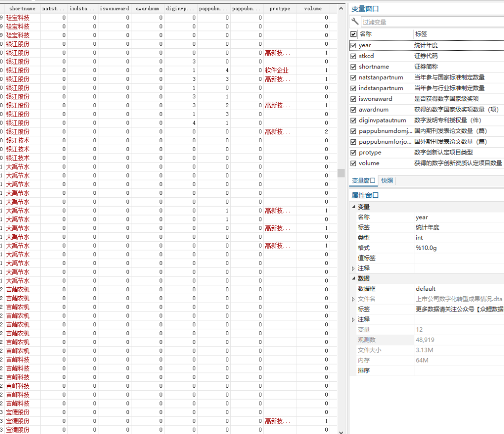This screenshot has width=504, height=434.
Task: Switch to the 快照 tab
Action: click(387, 181)
